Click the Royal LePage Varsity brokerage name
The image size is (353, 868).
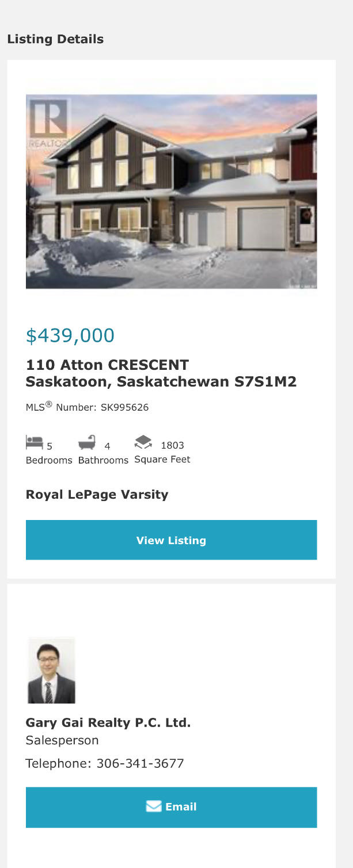pyautogui.click(x=97, y=495)
